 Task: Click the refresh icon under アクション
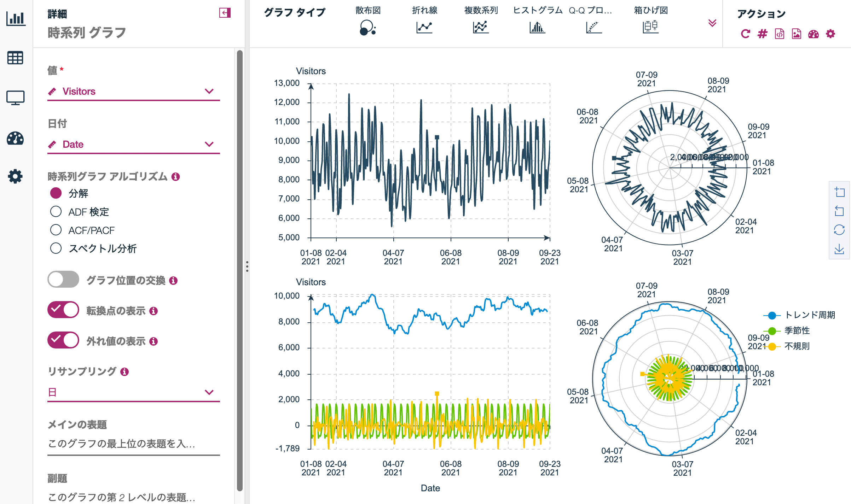tap(745, 34)
